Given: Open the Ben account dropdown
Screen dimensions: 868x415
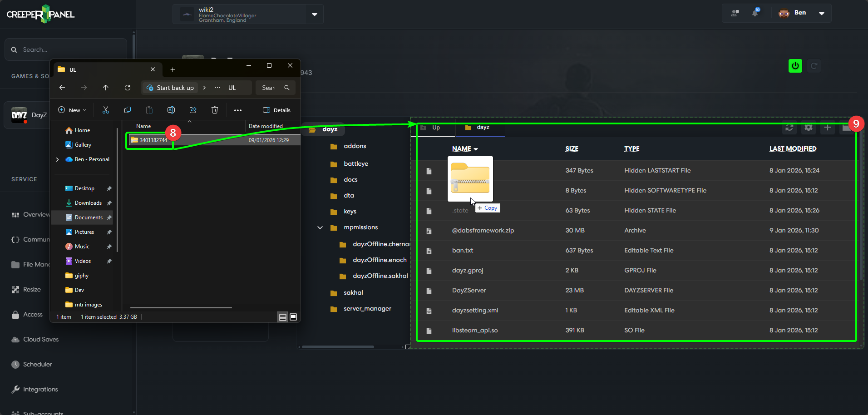Looking at the screenshot, I should (821, 13).
